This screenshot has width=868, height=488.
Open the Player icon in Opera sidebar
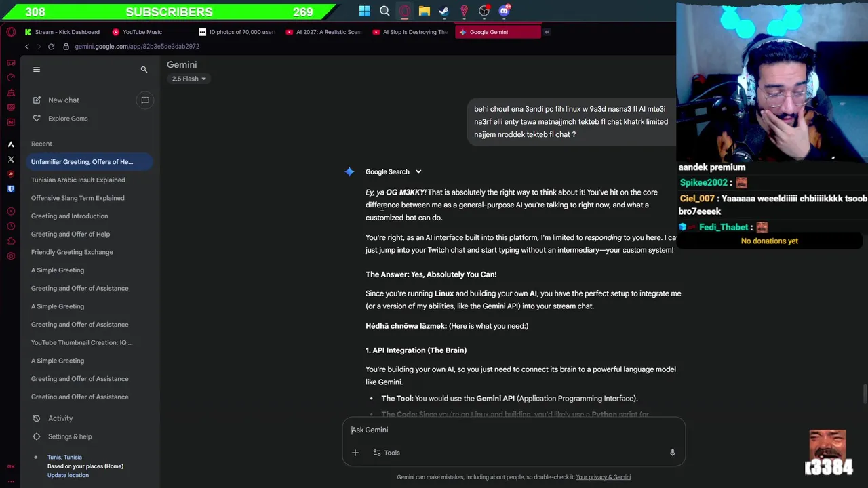pos(11,211)
